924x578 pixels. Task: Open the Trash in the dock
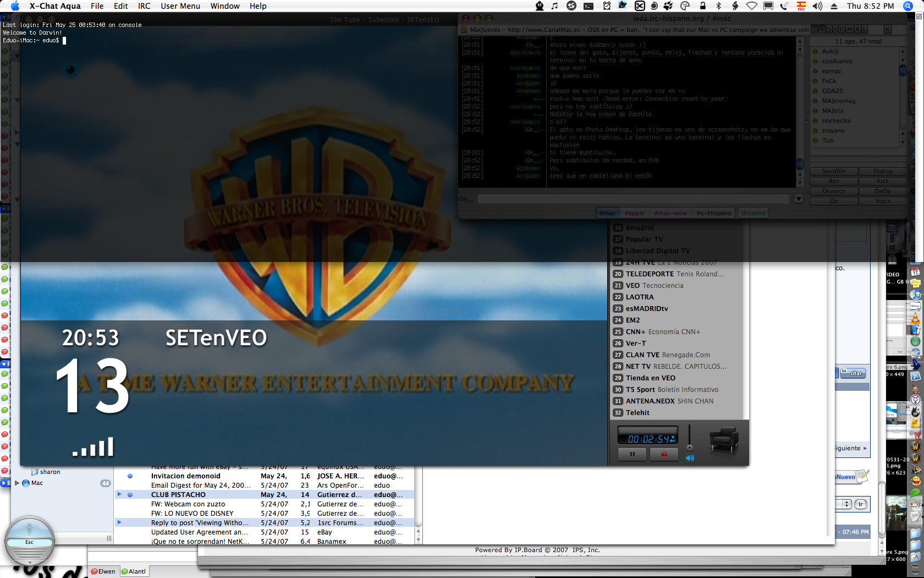tap(915, 569)
